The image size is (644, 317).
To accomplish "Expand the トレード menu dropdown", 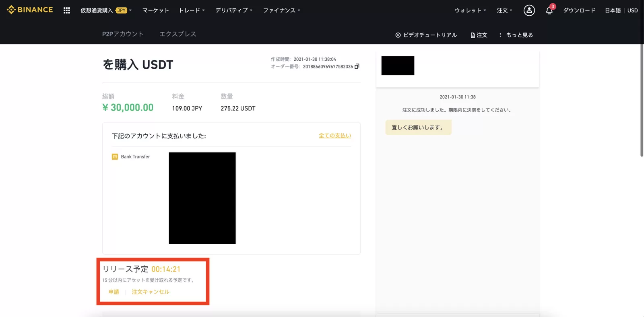I will (192, 10).
